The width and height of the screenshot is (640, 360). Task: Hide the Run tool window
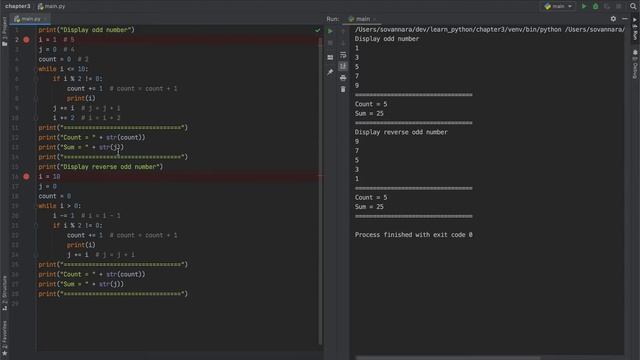point(625,19)
